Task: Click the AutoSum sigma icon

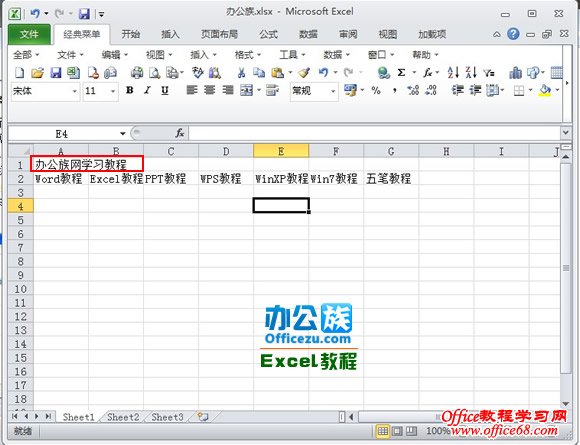Action: [401, 73]
